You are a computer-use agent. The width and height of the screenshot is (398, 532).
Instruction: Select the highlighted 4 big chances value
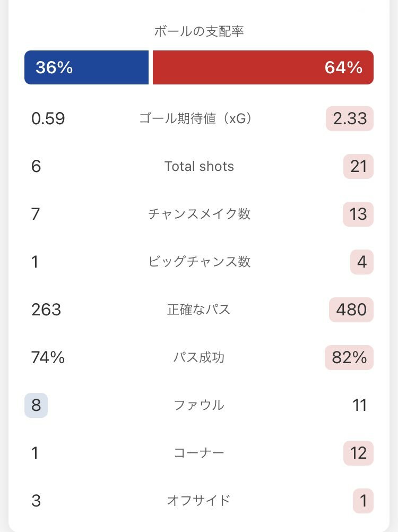362,262
